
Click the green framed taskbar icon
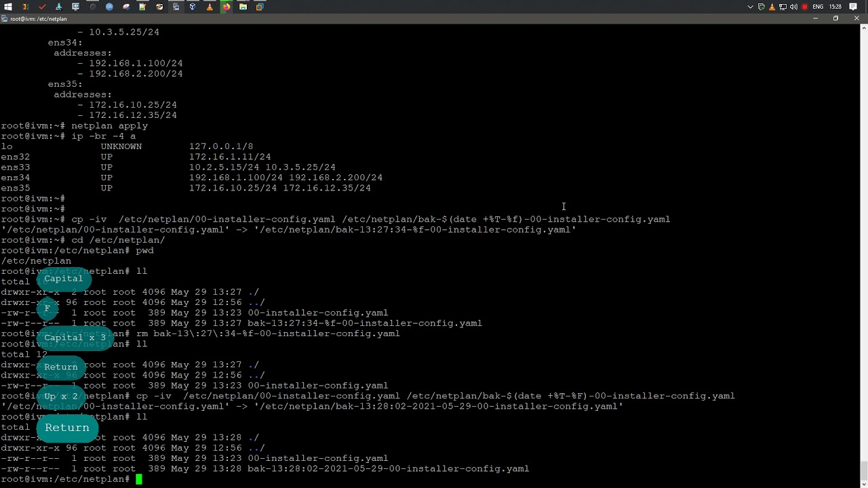pyautogui.click(x=159, y=7)
